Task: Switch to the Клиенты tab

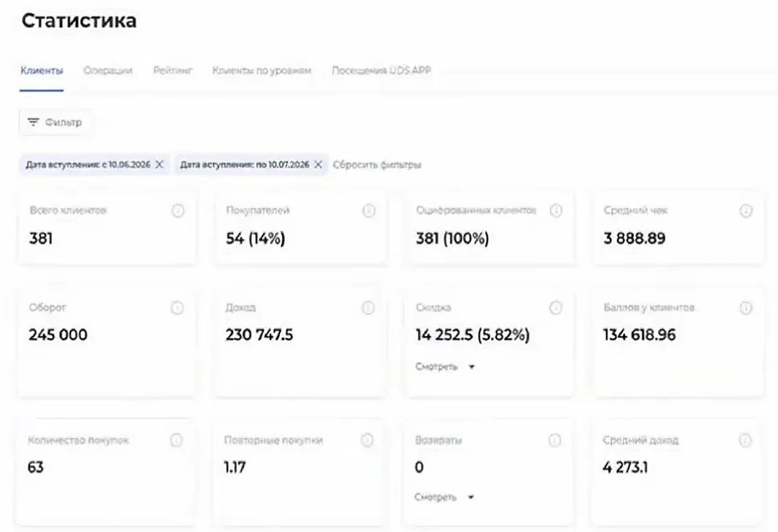Action: click(42, 71)
